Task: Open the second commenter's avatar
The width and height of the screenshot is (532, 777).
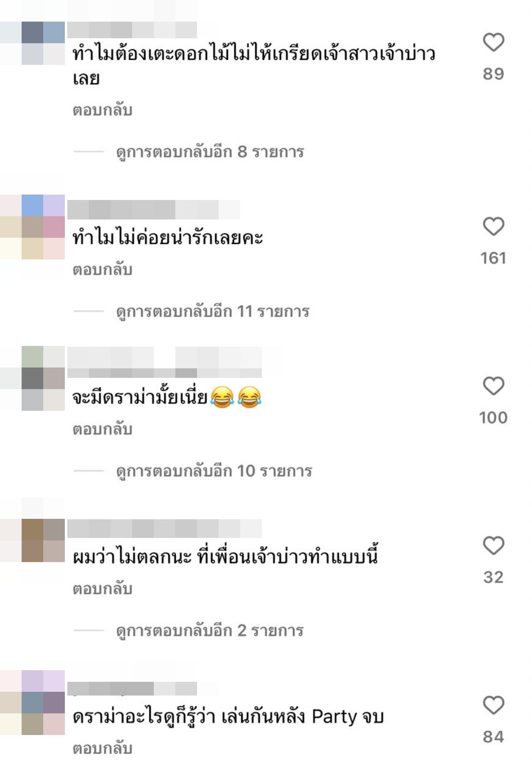Action: tap(32, 227)
